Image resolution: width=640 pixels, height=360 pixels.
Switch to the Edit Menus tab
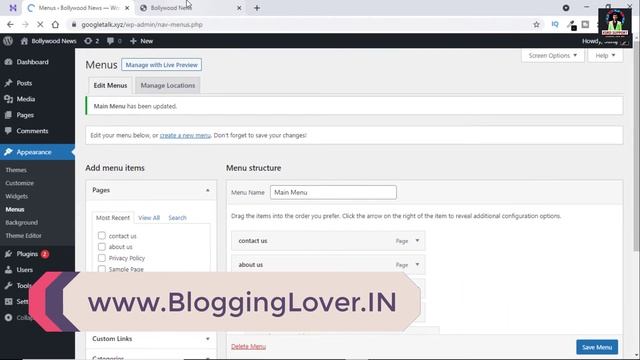pos(110,85)
